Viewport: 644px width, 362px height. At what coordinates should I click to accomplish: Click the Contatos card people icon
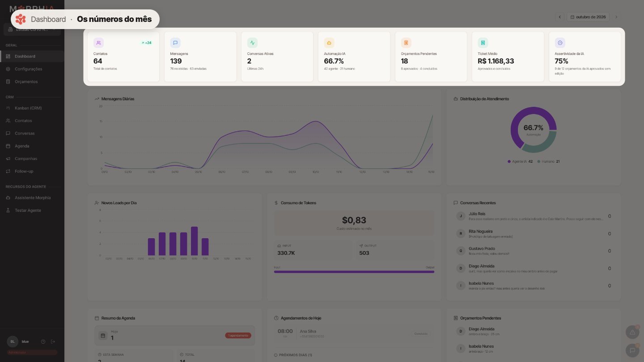[98, 43]
